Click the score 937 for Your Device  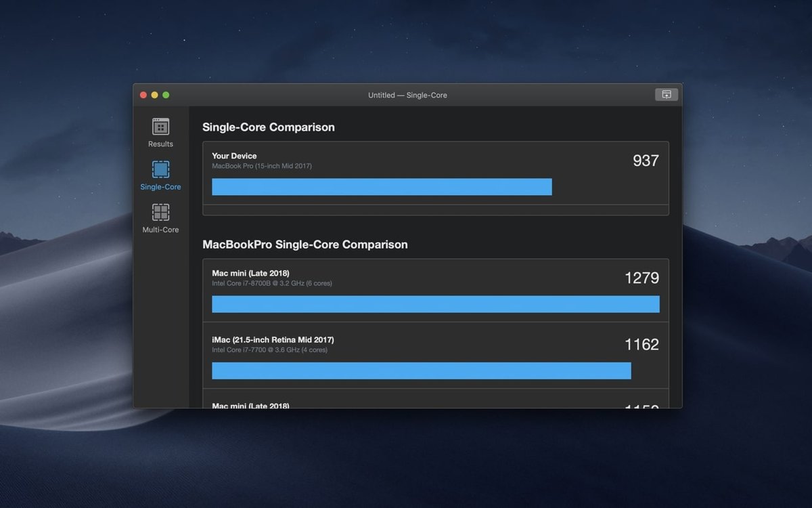[x=646, y=161]
